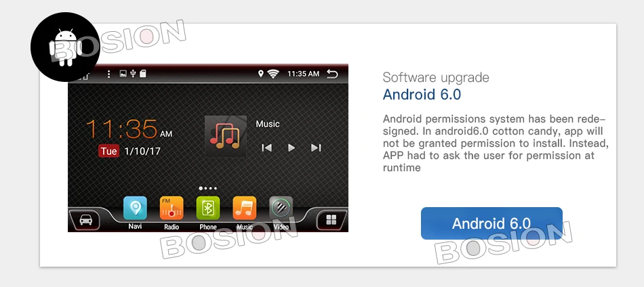
Task: Tap the Wi-Fi status icon
Action: pos(273,74)
